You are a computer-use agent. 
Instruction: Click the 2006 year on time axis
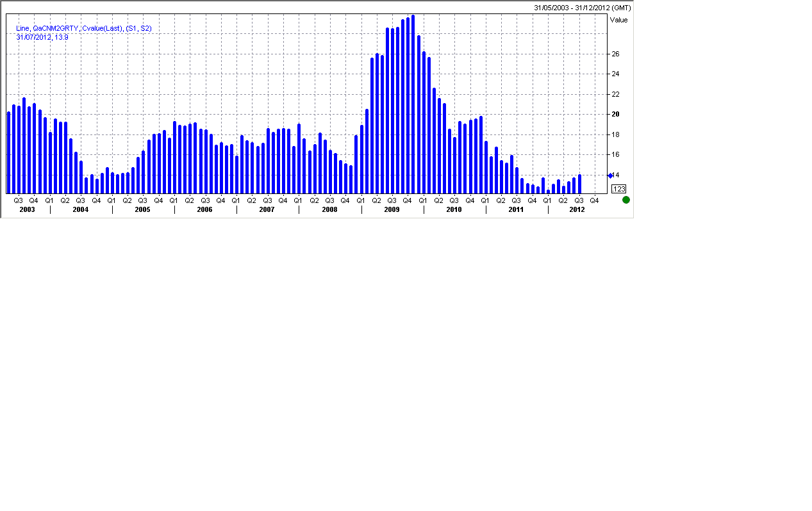pyautogui.click(x=204, y=209)
